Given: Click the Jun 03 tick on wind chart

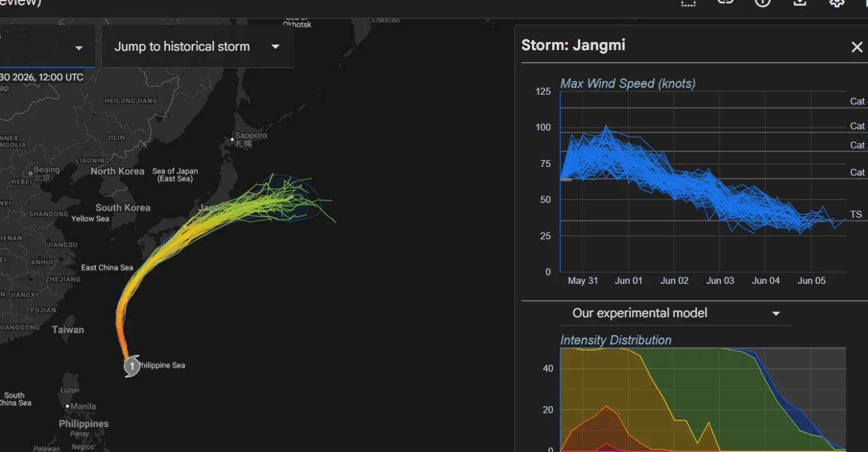Looking at the screenshot, I should tap(720, 281).
